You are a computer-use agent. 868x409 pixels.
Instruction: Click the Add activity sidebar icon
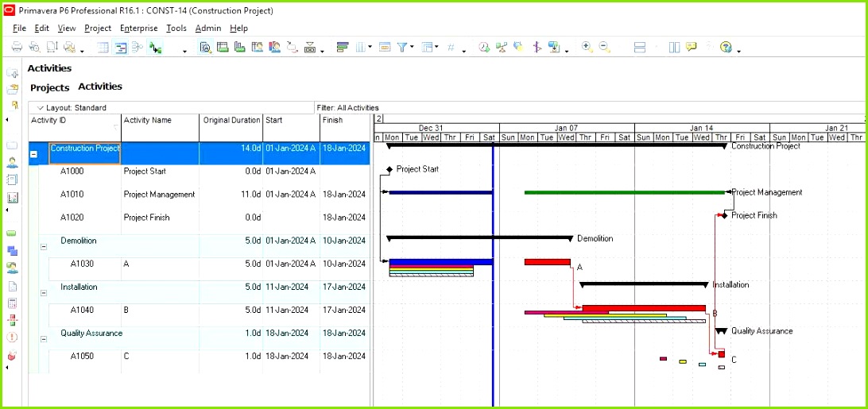(12, 73)
